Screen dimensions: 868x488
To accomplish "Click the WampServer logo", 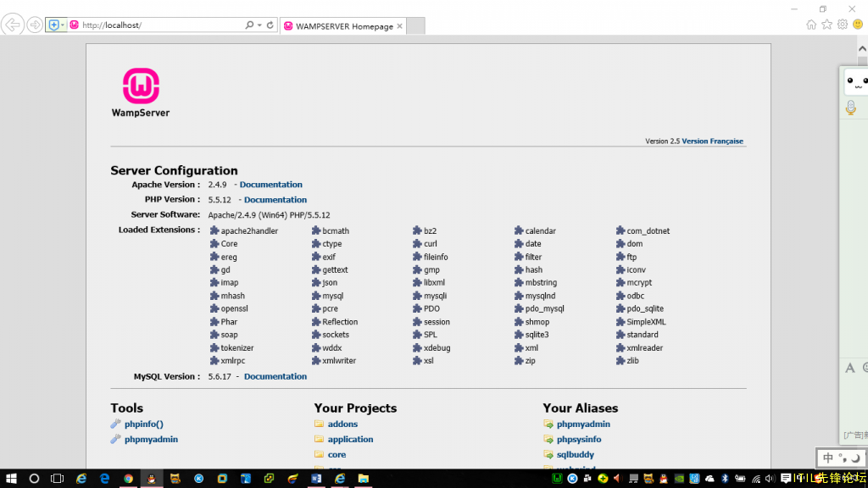I will point(141,92).
